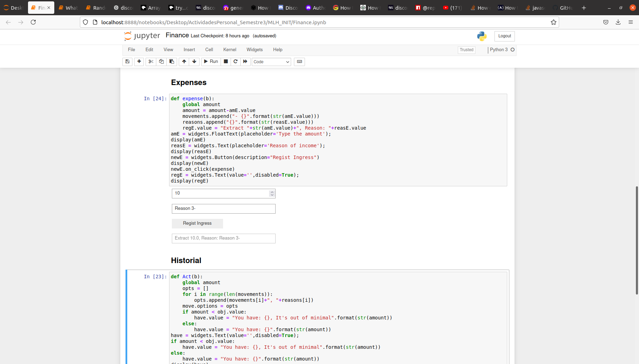Restart kernel and run all fast-forward icon
Viewport: 639px width, 364px height.
tap(245, 62)
